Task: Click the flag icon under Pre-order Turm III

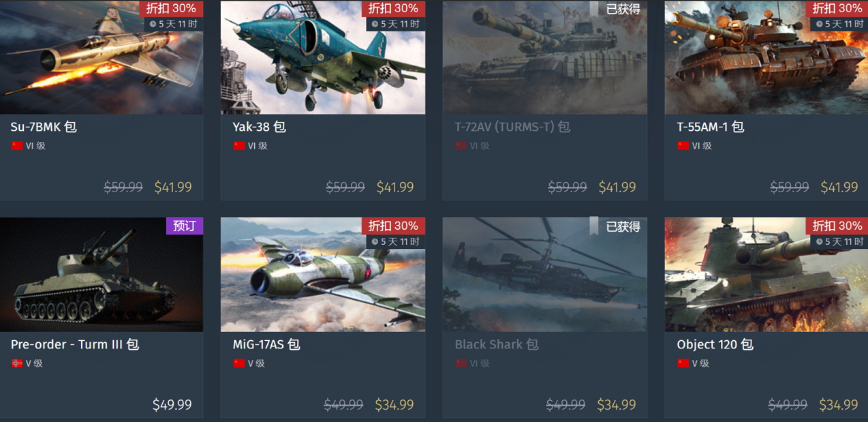Action: click(x=17, y=363)
